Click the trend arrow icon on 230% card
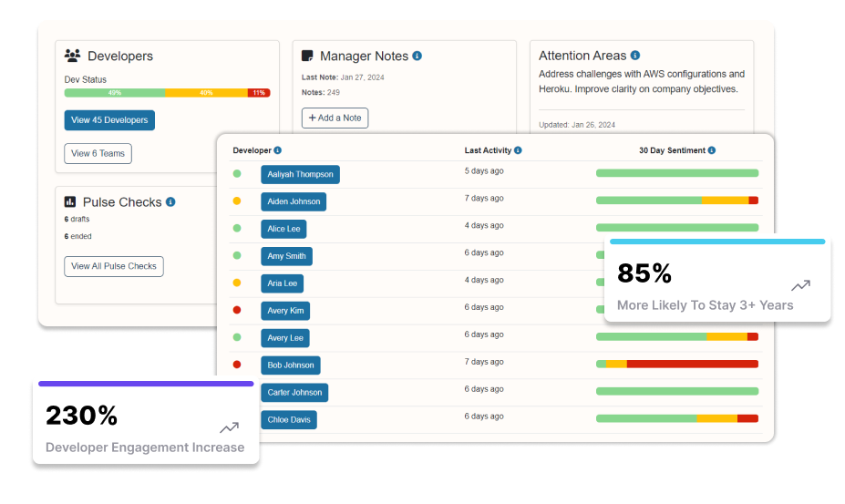Screen dimensions: 845x504 click(229, 427)
